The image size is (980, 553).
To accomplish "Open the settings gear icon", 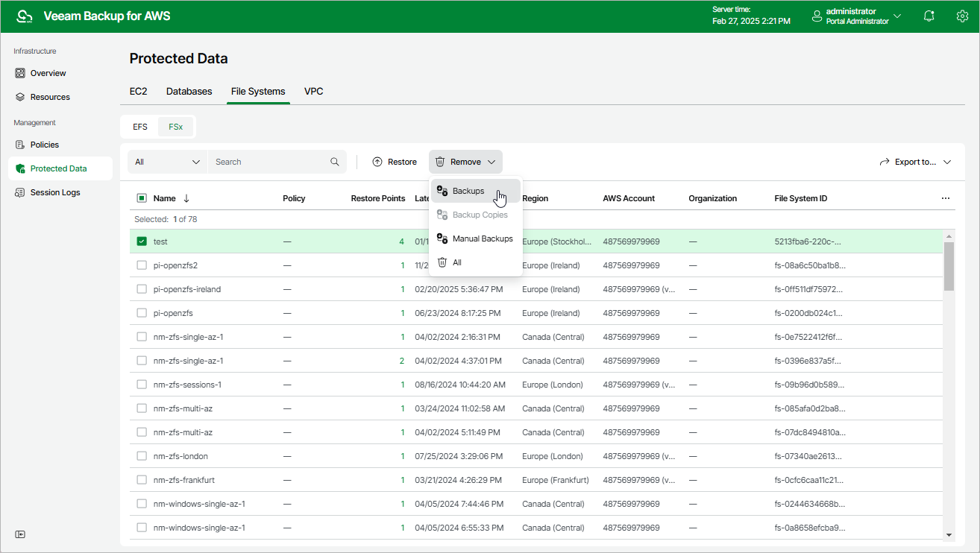I will [x=962, y=16].
